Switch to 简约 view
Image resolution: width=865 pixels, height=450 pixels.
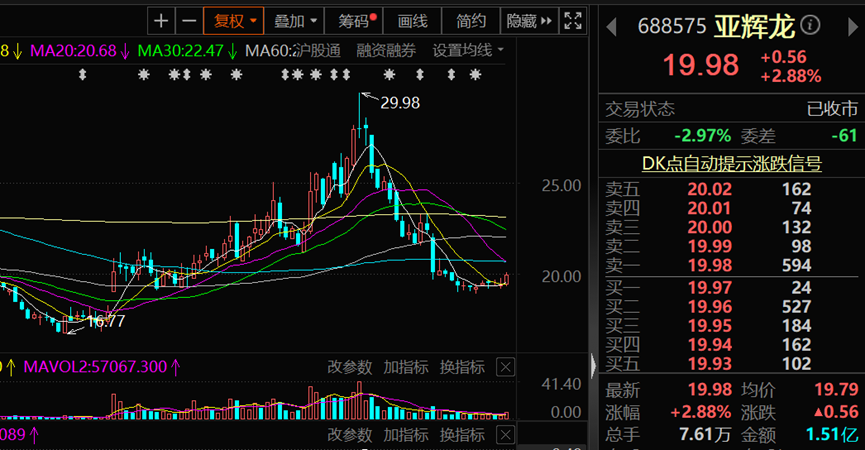tap(471, 22)
